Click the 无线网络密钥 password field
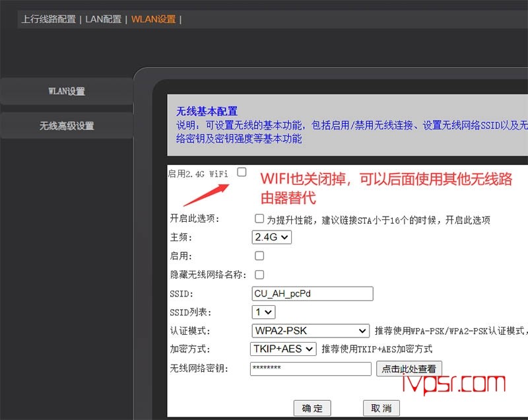 tap(311, 368)
